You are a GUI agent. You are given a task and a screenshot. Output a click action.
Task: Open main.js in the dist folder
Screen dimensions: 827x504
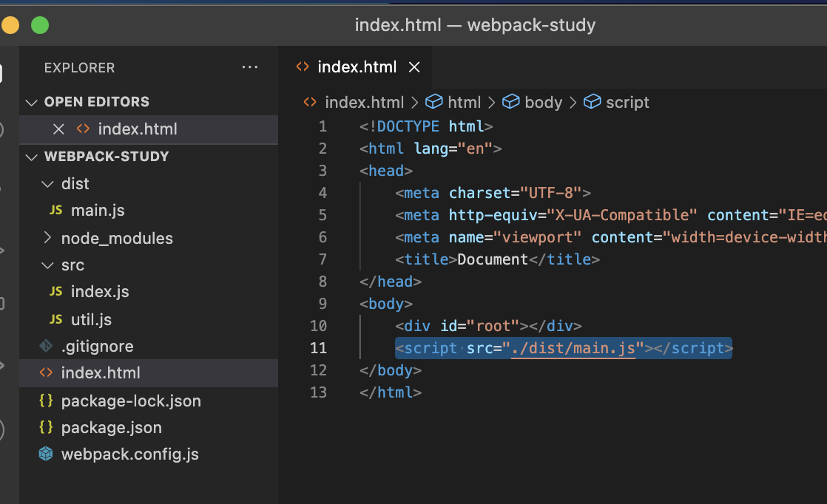[98, 211]
